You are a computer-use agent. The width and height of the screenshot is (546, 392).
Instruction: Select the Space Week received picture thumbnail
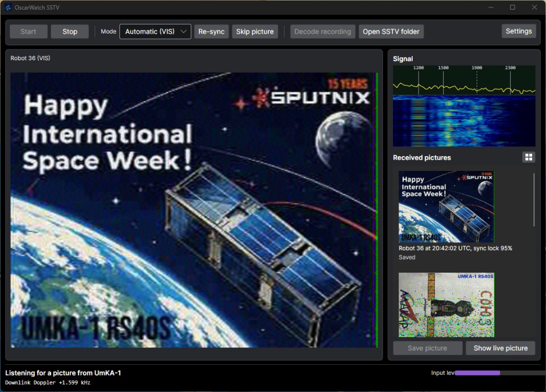446,207
